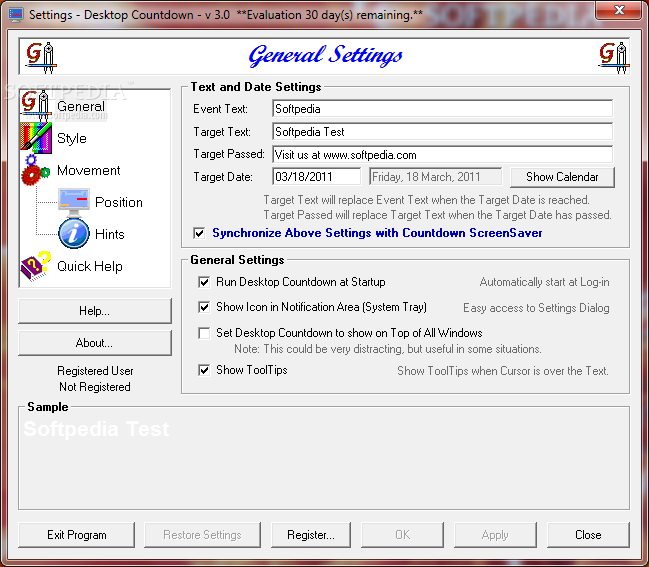
Task: Click the Not Registered status text
Action: point(95,387)
